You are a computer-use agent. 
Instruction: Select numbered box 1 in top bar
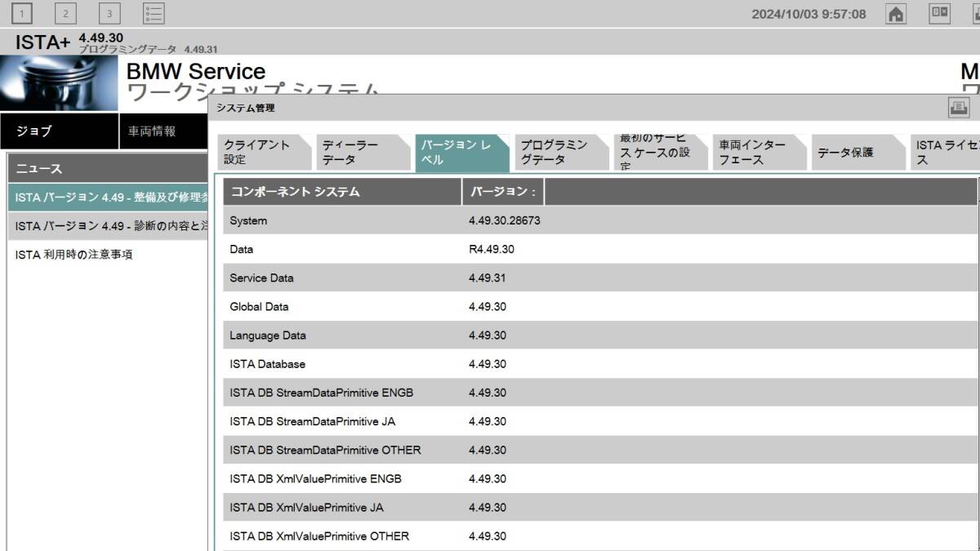(22, 13)
